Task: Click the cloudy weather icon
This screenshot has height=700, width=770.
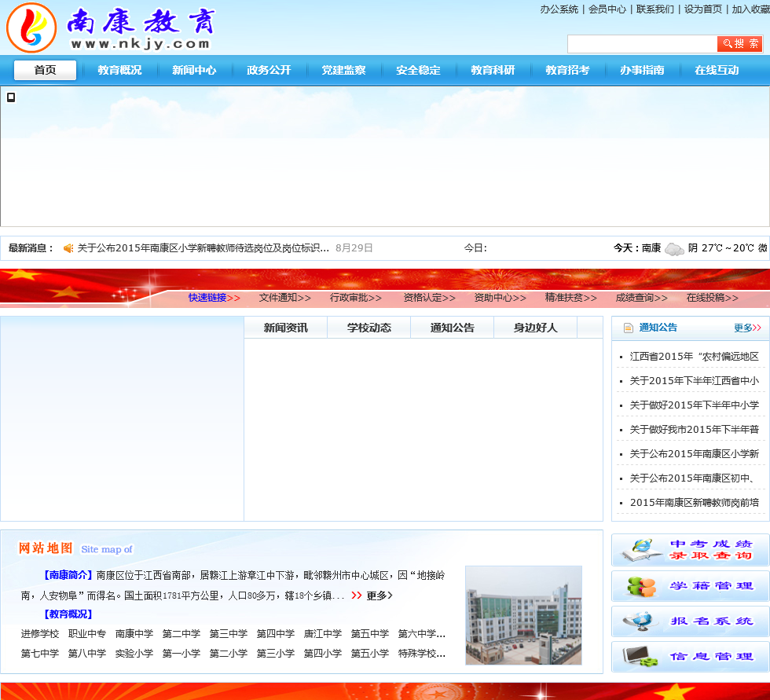Action: click(x=673, y=249)
